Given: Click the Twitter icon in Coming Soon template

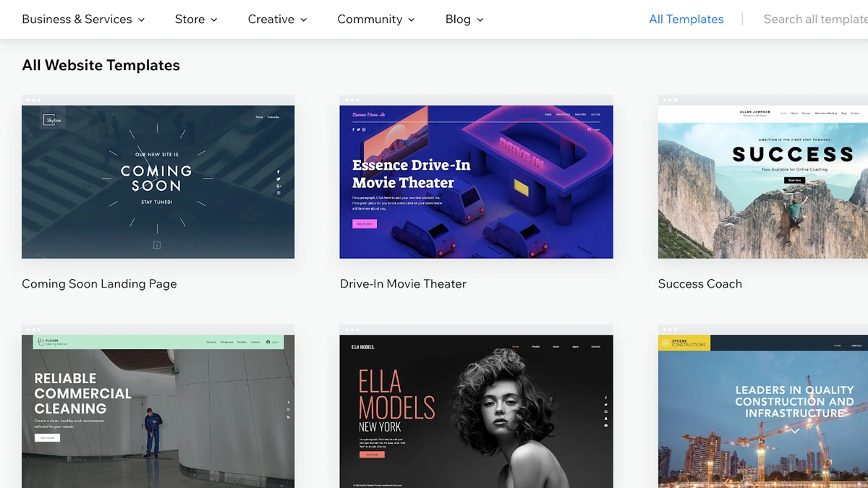Looking at the screenshot, I should [278, 179].
